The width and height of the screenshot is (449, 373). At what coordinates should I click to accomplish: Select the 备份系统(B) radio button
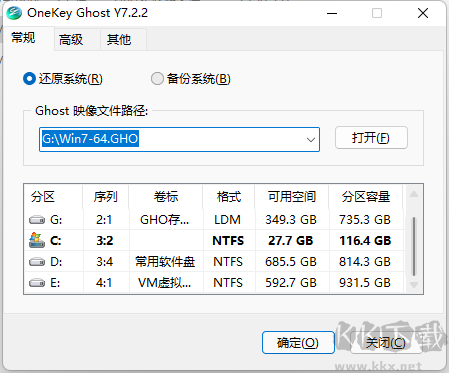(157, 79)
